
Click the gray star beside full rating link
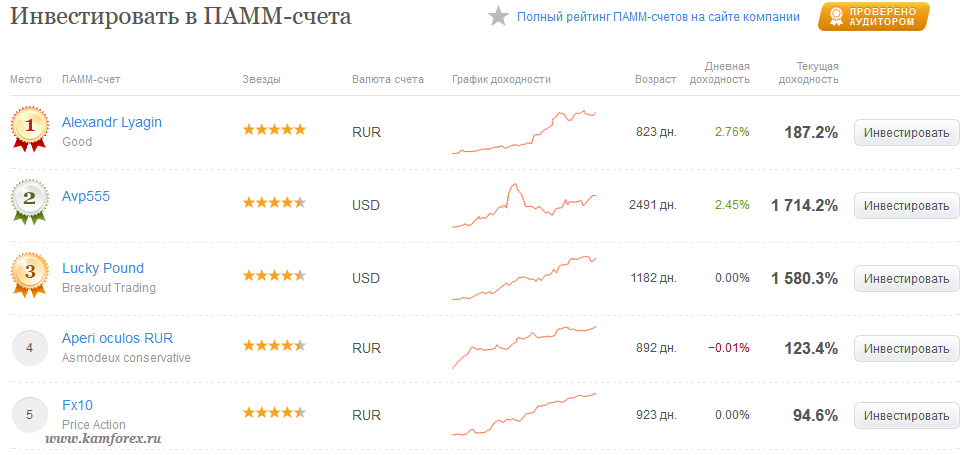point(498,17)
